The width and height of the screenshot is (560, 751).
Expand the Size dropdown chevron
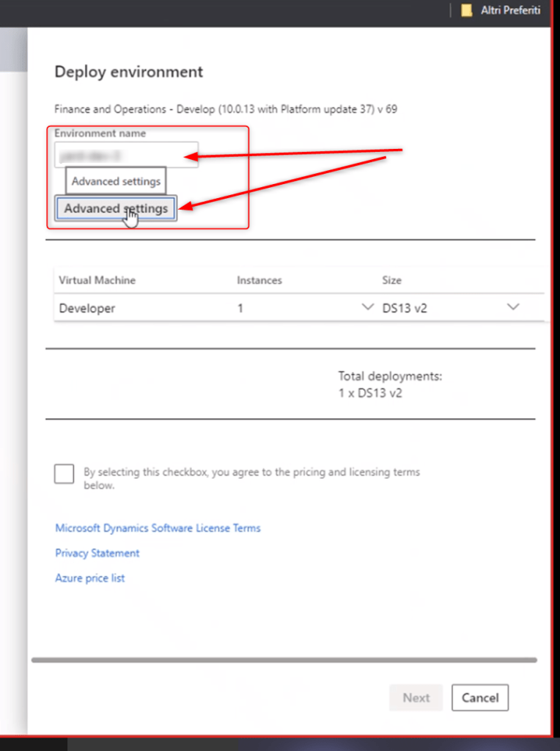point(513,308)
